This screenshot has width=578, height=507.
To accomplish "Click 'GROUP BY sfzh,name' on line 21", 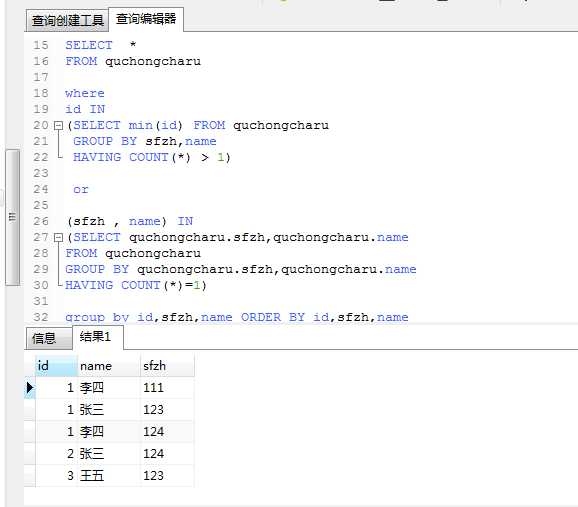I will (144, 141).
